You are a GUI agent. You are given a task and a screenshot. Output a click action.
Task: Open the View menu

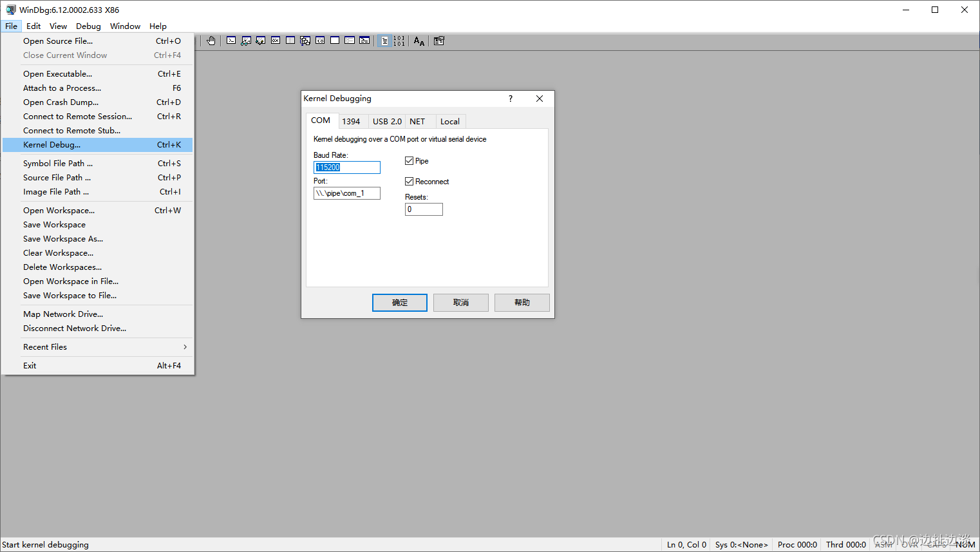tap(58, 26)
